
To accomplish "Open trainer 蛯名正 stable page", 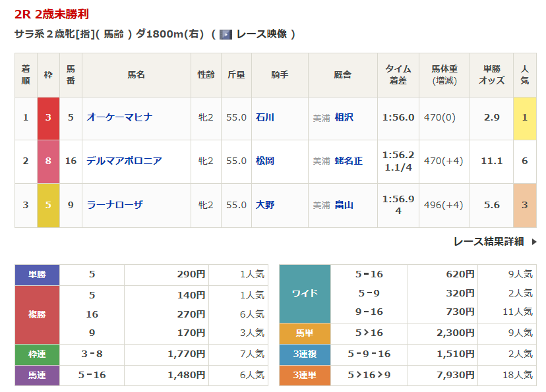I will point(348,161).
